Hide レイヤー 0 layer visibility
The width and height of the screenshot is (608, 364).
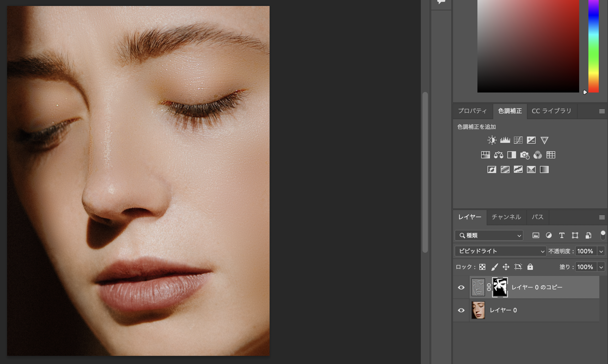(x=461, y=310)
